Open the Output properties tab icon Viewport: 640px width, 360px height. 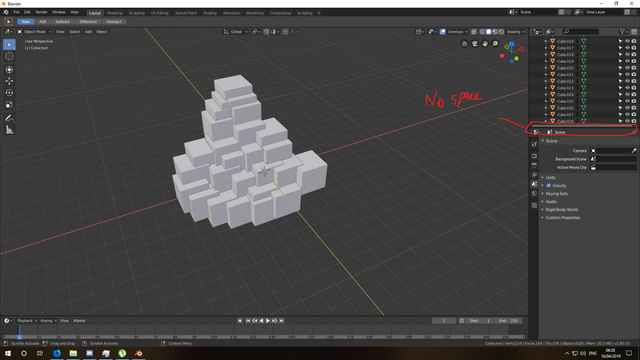point(534,165)
